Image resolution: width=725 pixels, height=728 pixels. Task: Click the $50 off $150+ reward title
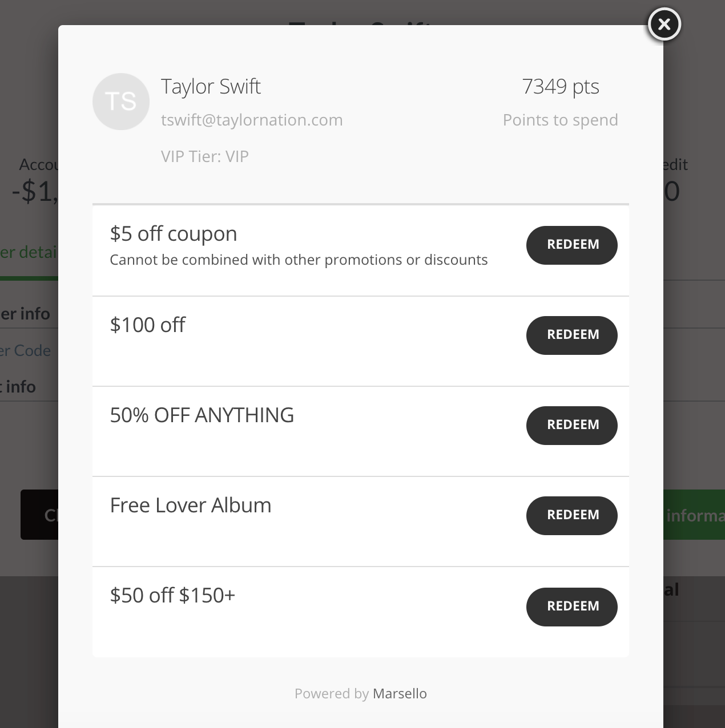[172, 596]
